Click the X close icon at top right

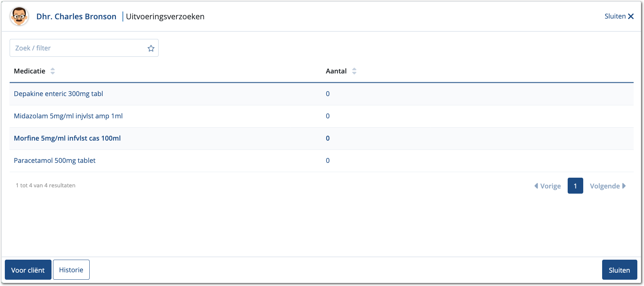tap(631, 16)
